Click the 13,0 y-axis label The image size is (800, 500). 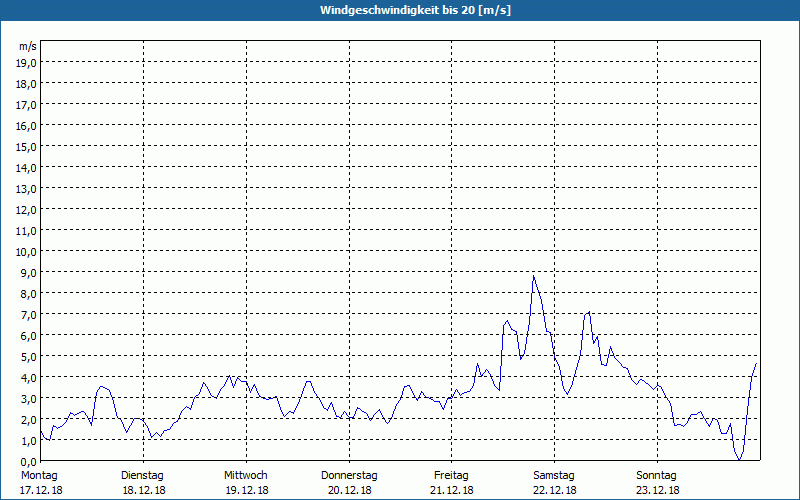click(x=27, y=189)
